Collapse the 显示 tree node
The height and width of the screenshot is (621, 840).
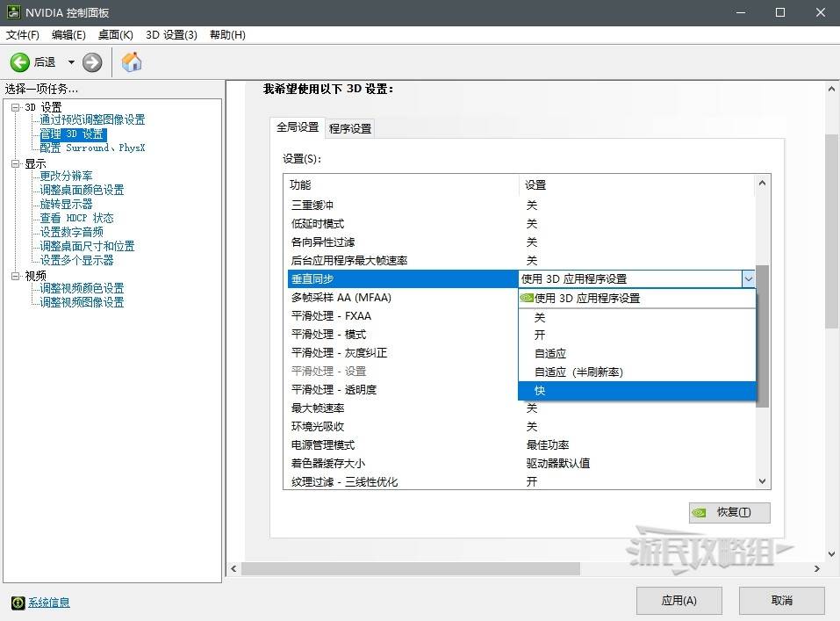click(15, 163)
